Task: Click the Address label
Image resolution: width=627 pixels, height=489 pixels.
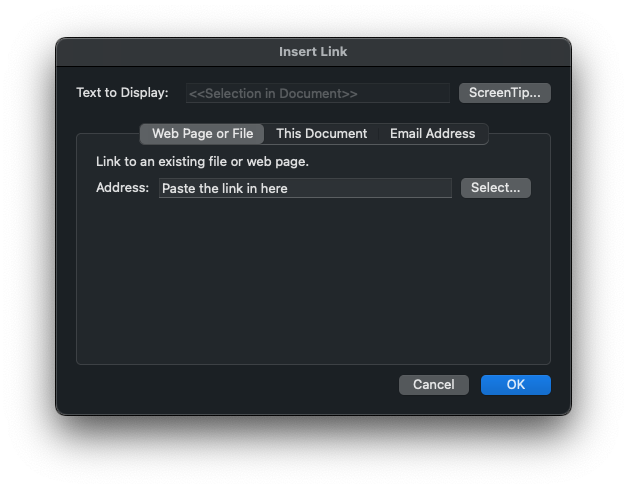Action: [122, 188]
